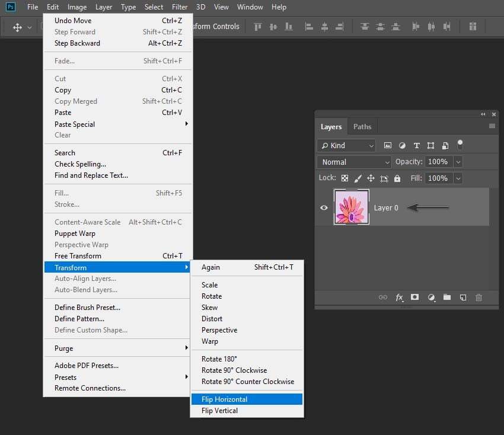
Task: Switch to the Layers tab
Action: (x=331, y=127)
